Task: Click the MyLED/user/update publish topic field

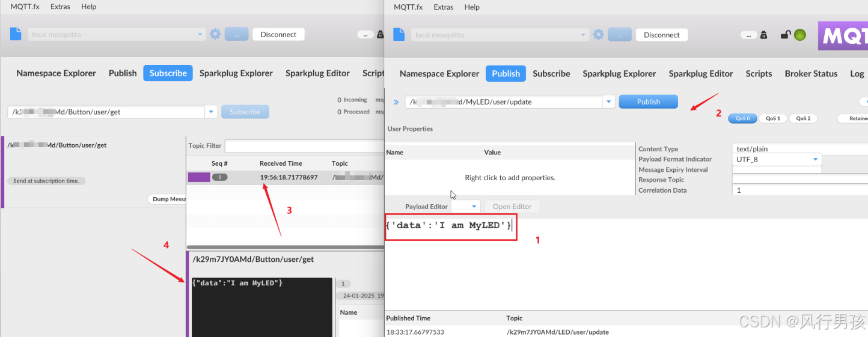Action: click(x=504, y=102)
